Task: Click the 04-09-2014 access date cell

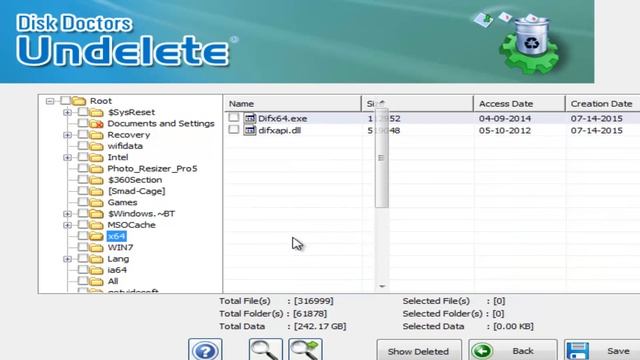Action: pyautogui.click(x=505, y=118)
